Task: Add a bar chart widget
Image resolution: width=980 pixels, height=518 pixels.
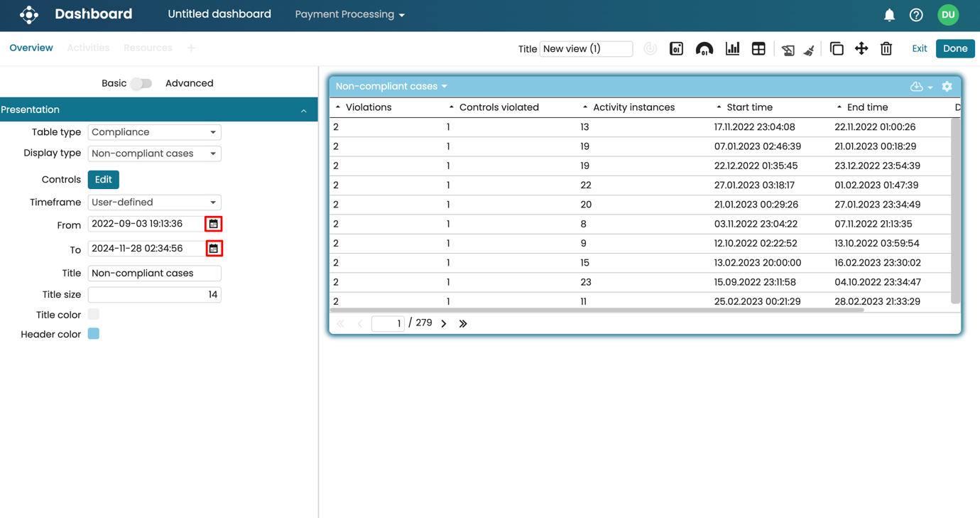Action: click(x=732, y=49)
